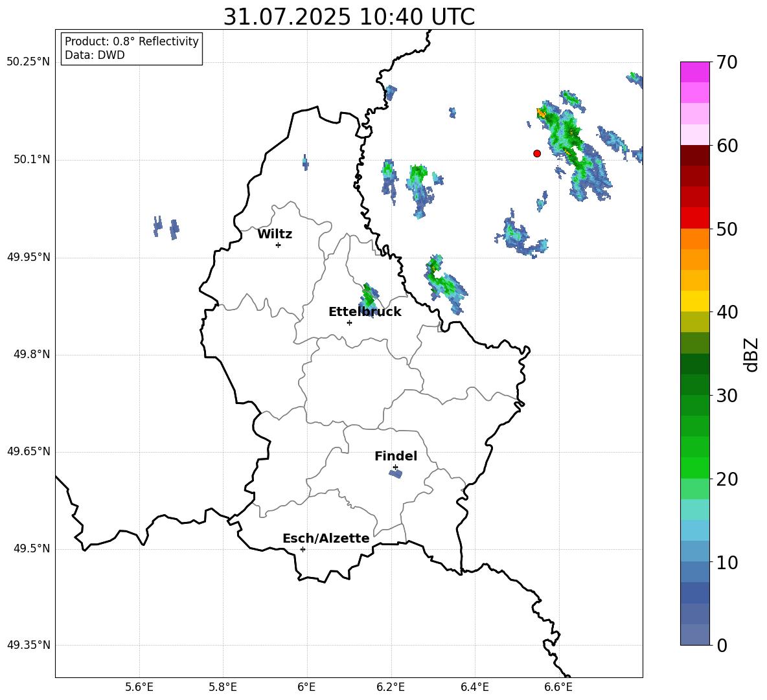This screenshot has width=767, height=700.
Task: Click the Ettelbruck station cross marker
Action: (349, 322)
